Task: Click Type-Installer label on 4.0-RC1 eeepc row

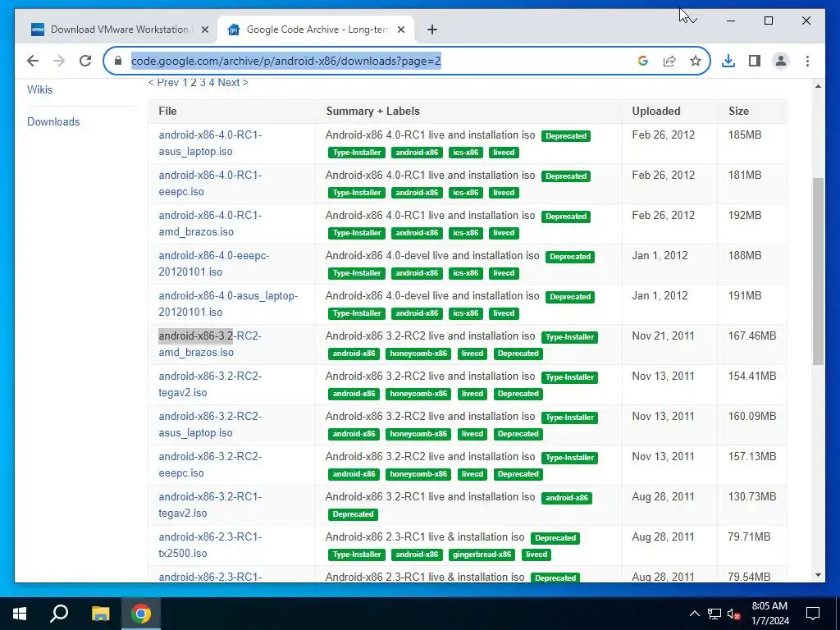Action: point(357,193)
